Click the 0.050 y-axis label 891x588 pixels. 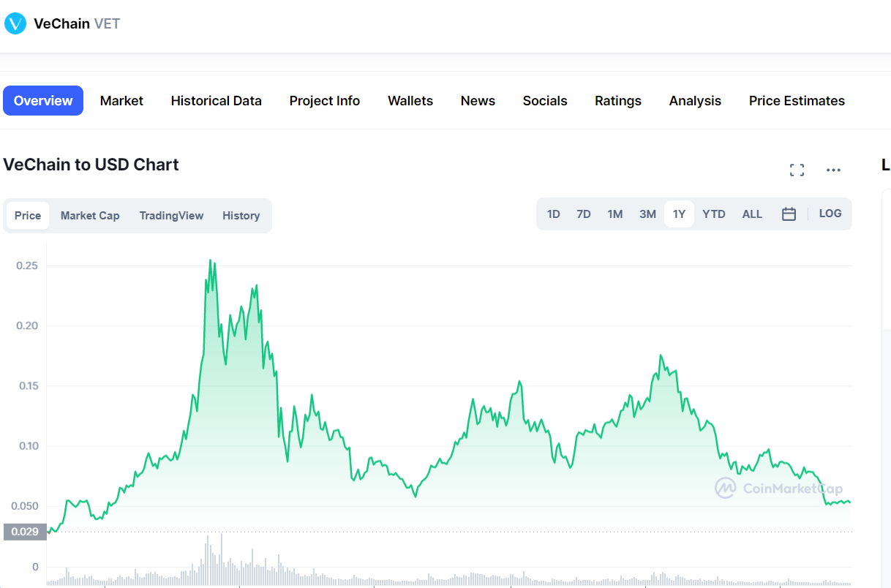click(x=25, y=506)
